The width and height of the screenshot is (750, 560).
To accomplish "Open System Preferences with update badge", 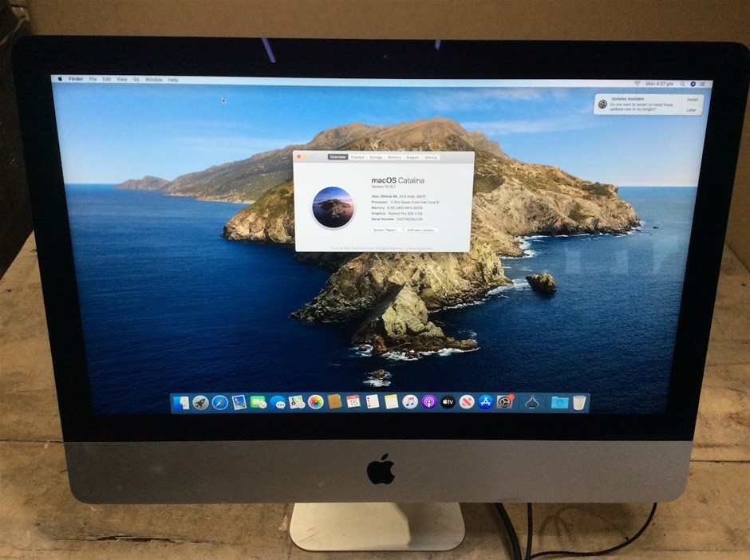I will [x=504, y=402].
